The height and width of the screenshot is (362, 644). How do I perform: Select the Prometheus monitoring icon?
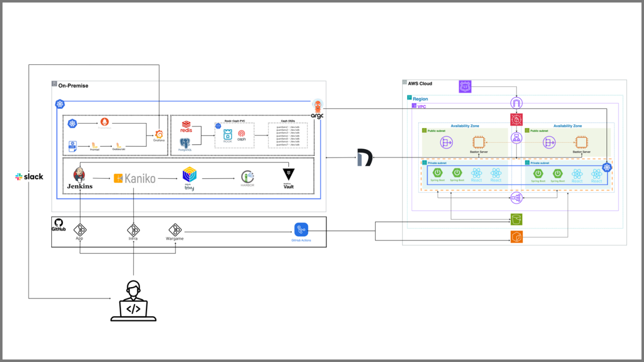click(104, 123)
